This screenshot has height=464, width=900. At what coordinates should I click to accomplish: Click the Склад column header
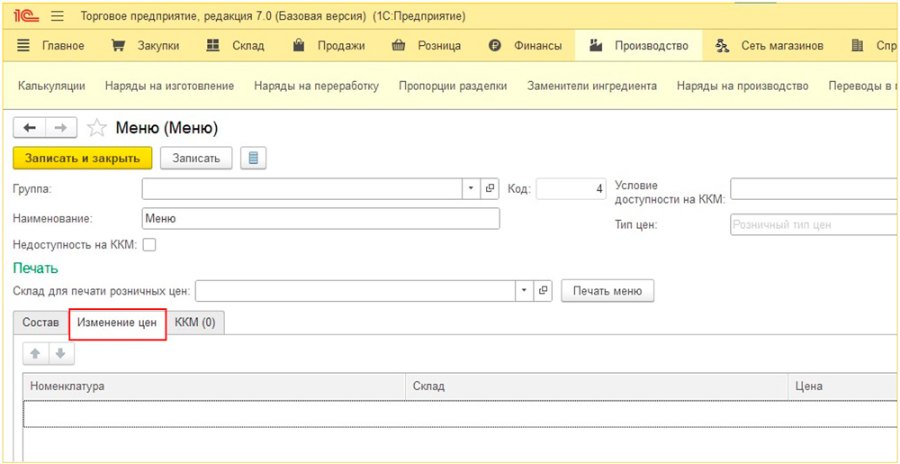597,386
